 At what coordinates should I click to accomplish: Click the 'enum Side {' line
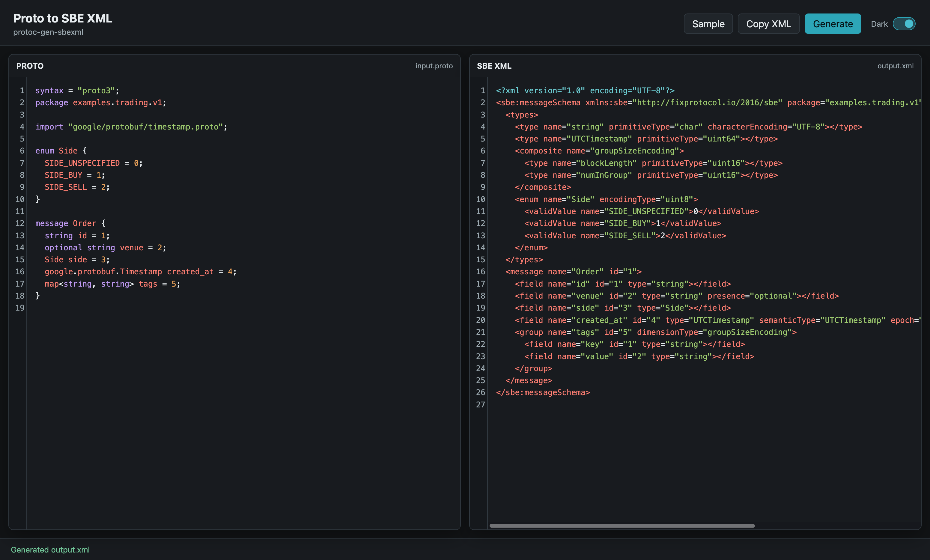click(x=61, y=151)
